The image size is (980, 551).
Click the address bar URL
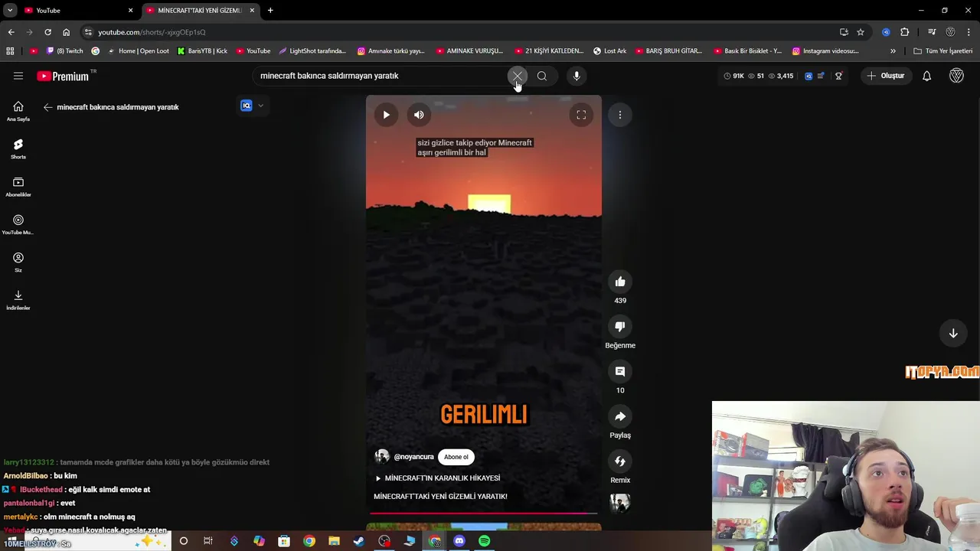pos(152,32)
